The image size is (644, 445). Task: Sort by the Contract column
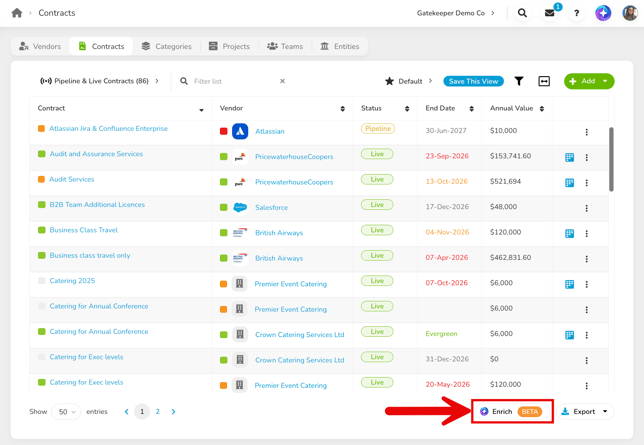point(201,109)
